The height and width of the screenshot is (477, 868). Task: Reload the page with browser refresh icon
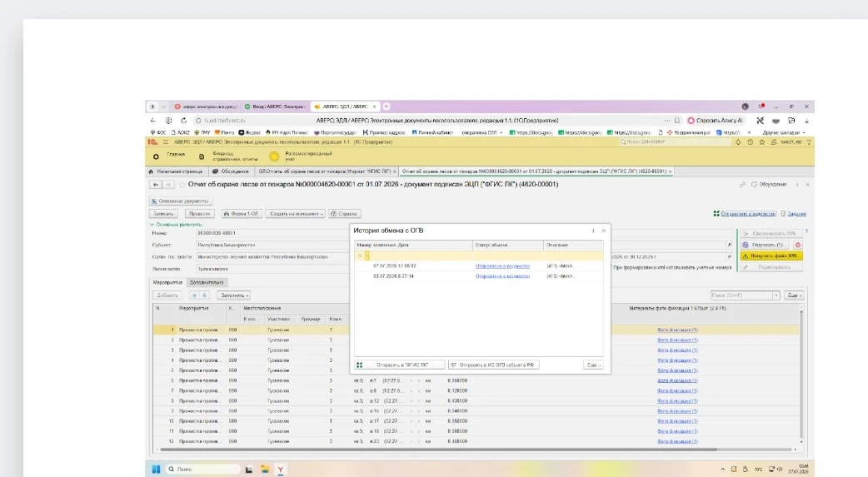click(184, 120)
